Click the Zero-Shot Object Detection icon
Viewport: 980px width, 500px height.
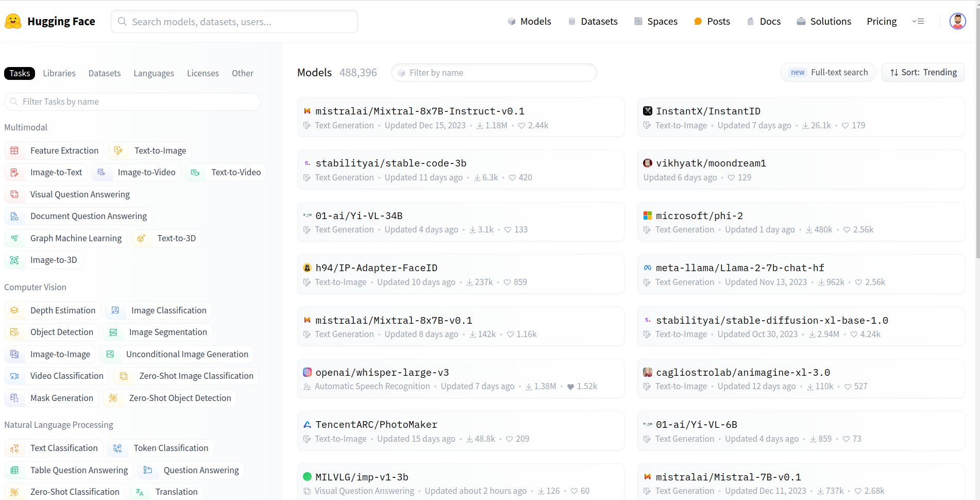click(113, 398)
